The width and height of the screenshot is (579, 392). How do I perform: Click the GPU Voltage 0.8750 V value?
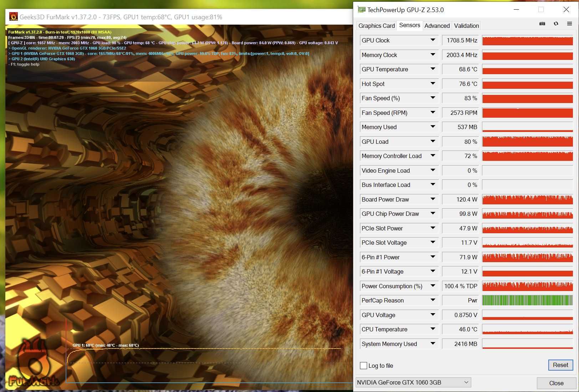461,315
